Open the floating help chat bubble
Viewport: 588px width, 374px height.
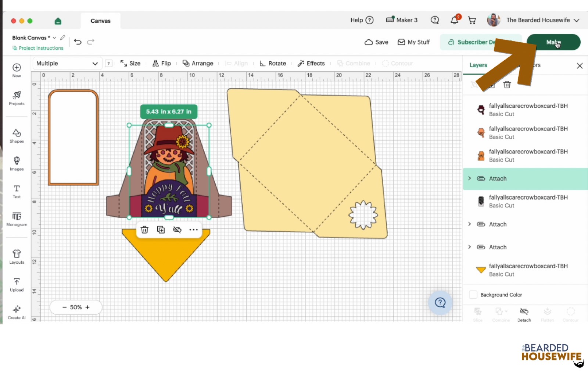[440, 303]
